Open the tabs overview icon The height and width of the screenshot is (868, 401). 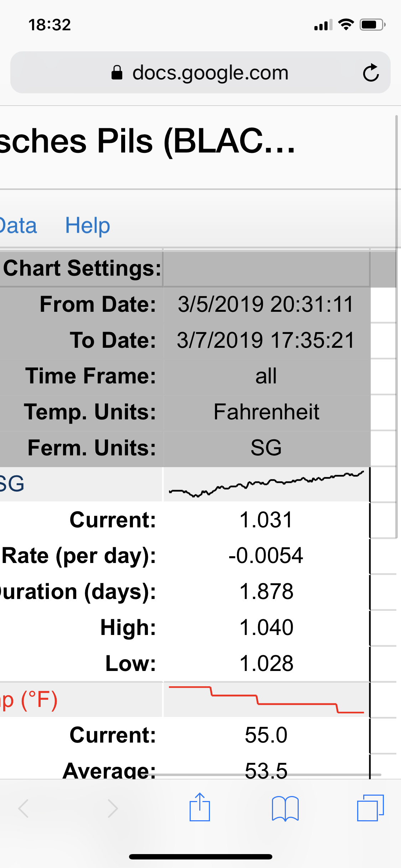coord(370,808)
